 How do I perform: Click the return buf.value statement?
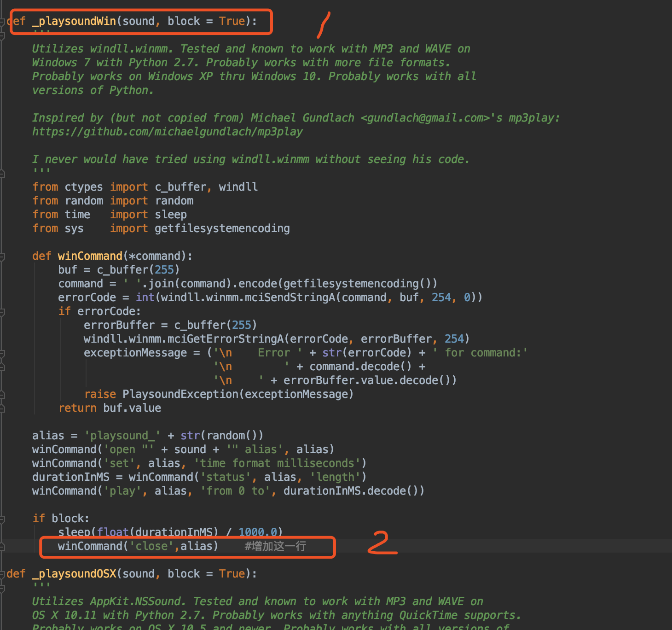110,408
